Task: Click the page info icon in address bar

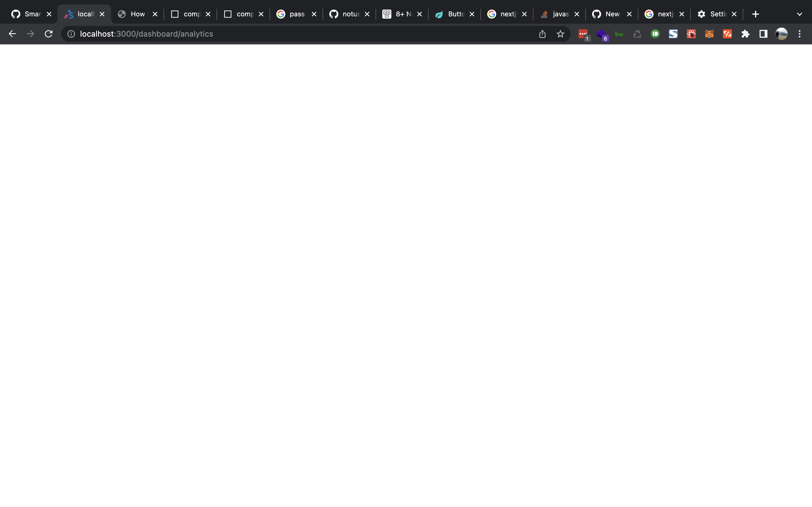Action: click(x=71, y=34)
